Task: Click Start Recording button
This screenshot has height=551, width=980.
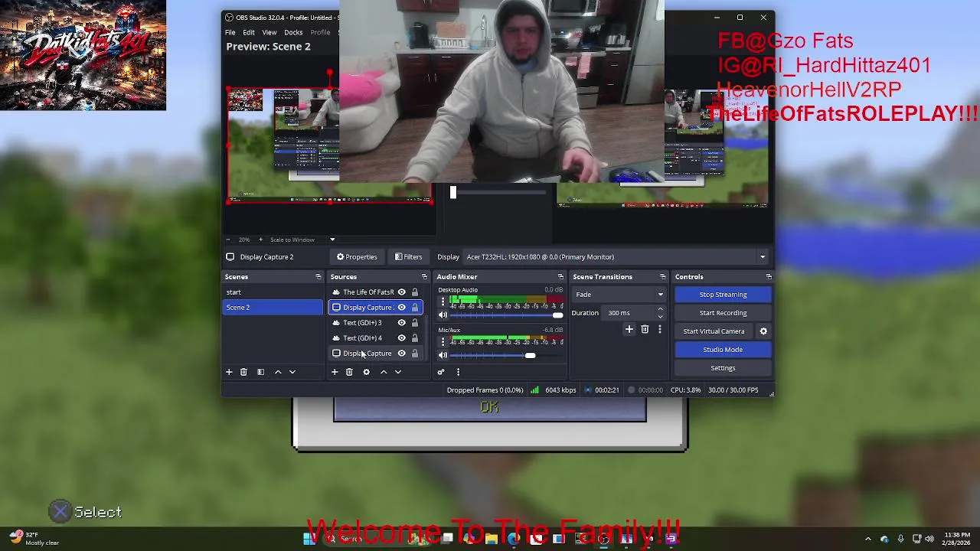Action: tap(723, 313)
